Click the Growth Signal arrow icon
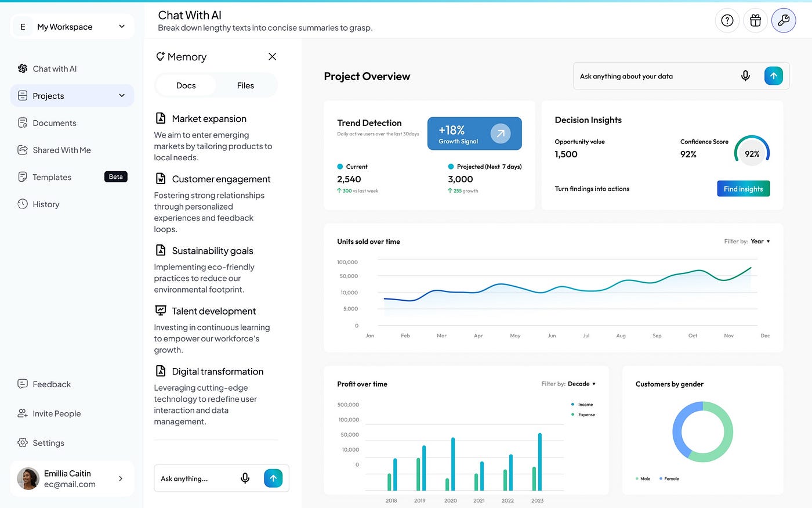The width and height of the screenshot is (812, 508). 500,134
